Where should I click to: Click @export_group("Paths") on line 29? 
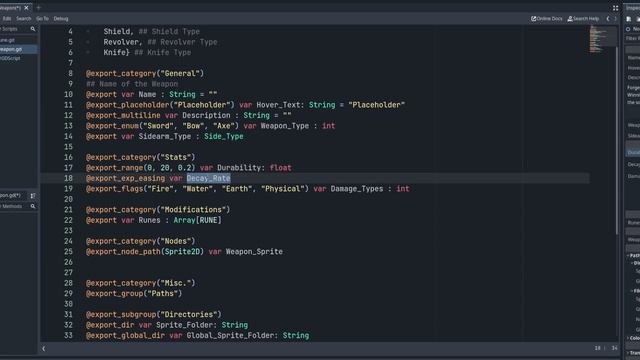(134, 293)
